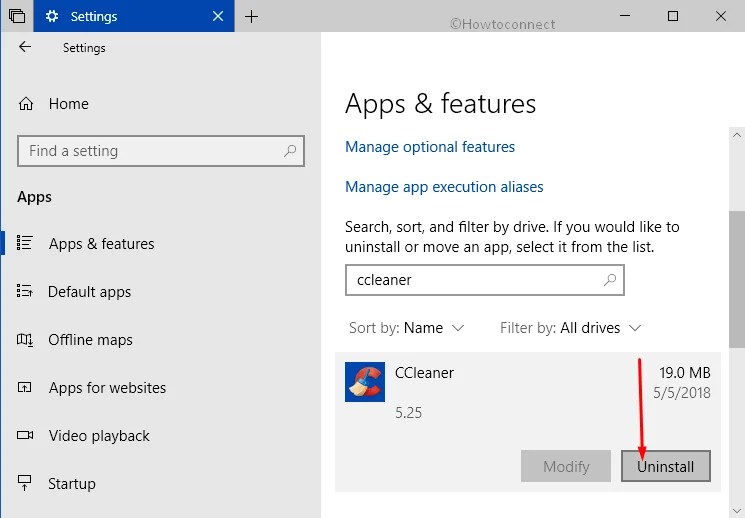Click the scrollbar down arrow
Viewport: 745px width, 518px height.
click(x=736, y=510)
